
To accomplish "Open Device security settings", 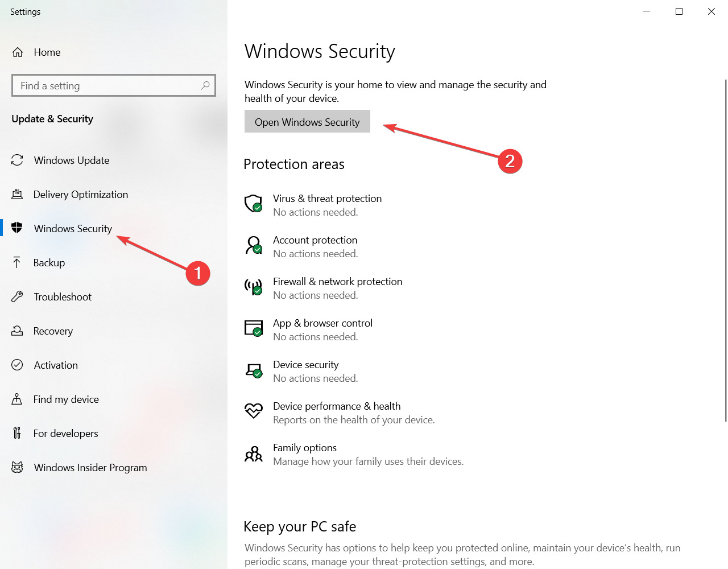I will (x=306, y=364).
